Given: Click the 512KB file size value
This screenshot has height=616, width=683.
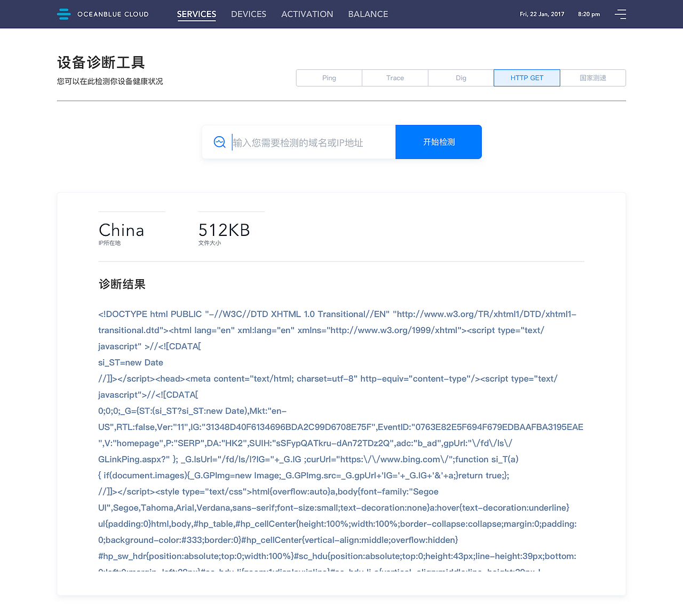Looking at the screenshot, I should coord(224,230).
